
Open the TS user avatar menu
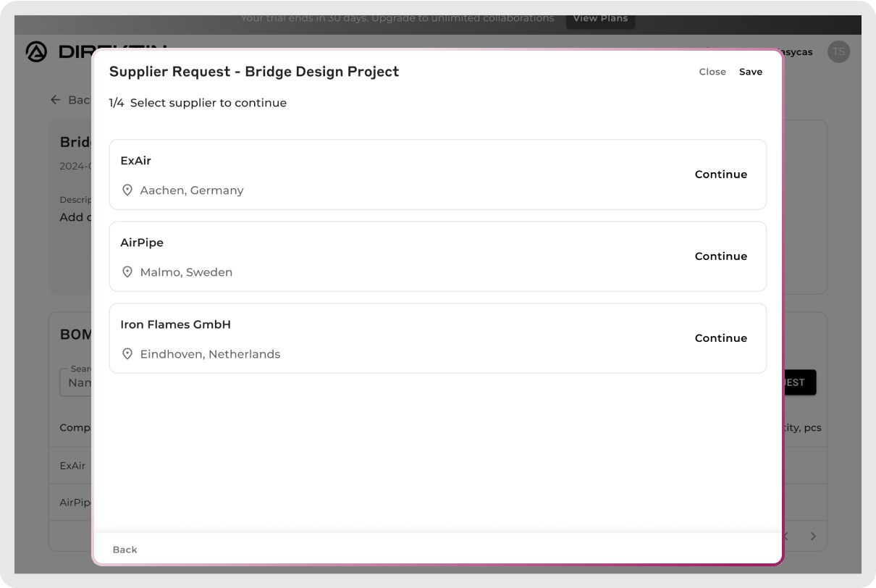coord(838,51)
